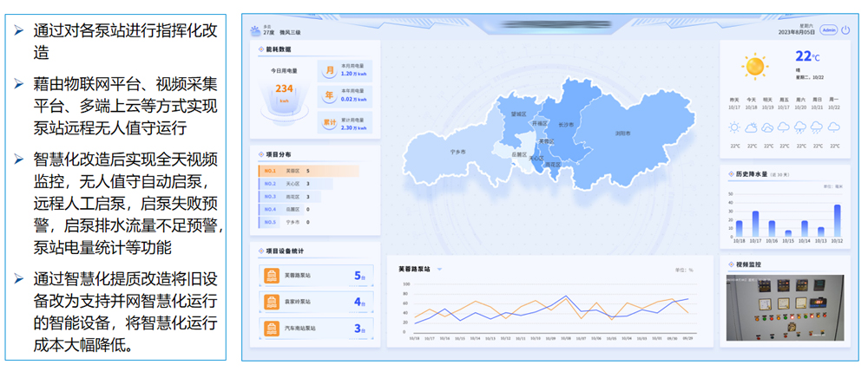The width and height of the screenshot is (868, 378).
Task: Open the video monitoring thumbnail
Action: [783, 310]
